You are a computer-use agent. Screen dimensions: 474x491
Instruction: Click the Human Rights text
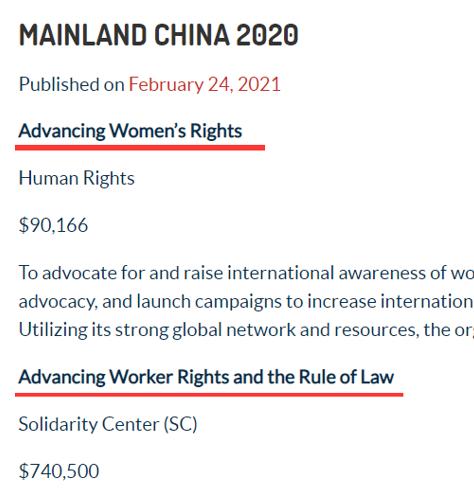tap(77, 178)
